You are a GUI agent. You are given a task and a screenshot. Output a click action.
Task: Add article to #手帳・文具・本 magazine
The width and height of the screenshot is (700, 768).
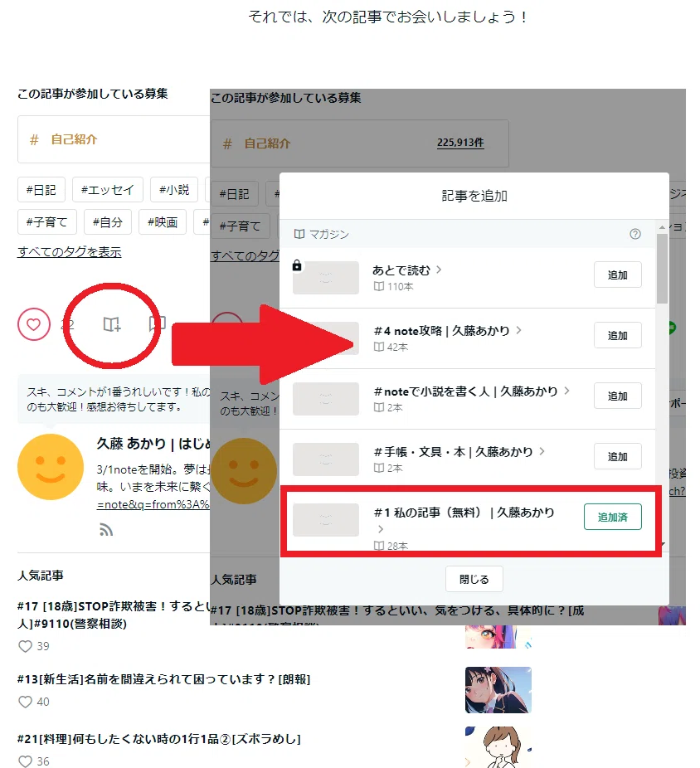617,456
